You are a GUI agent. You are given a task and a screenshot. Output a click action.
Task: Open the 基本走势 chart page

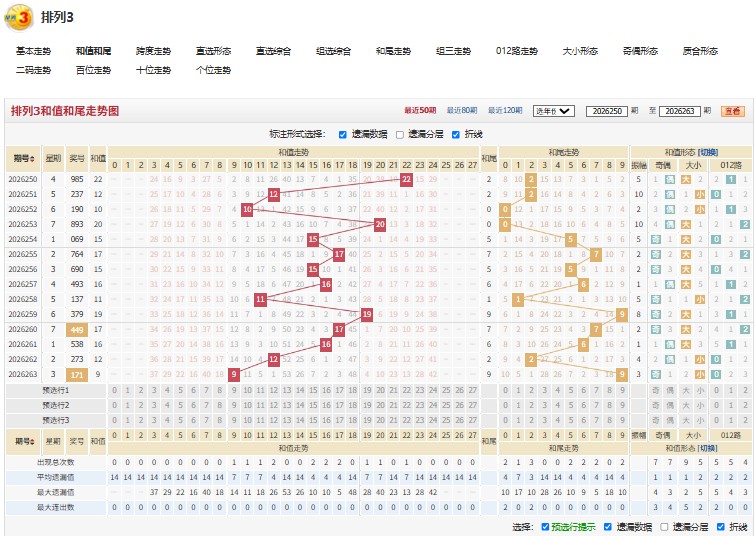(x=33, y=51)
